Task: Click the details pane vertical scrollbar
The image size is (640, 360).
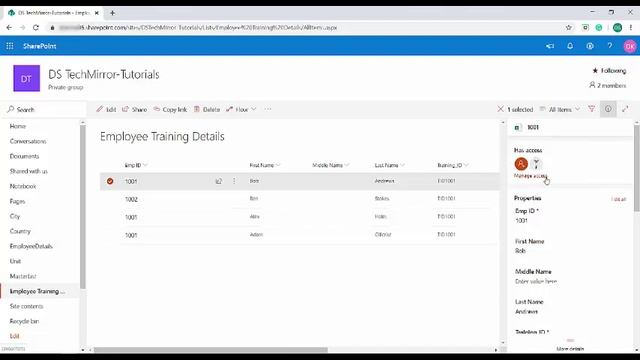Action: tap(637, 168)
